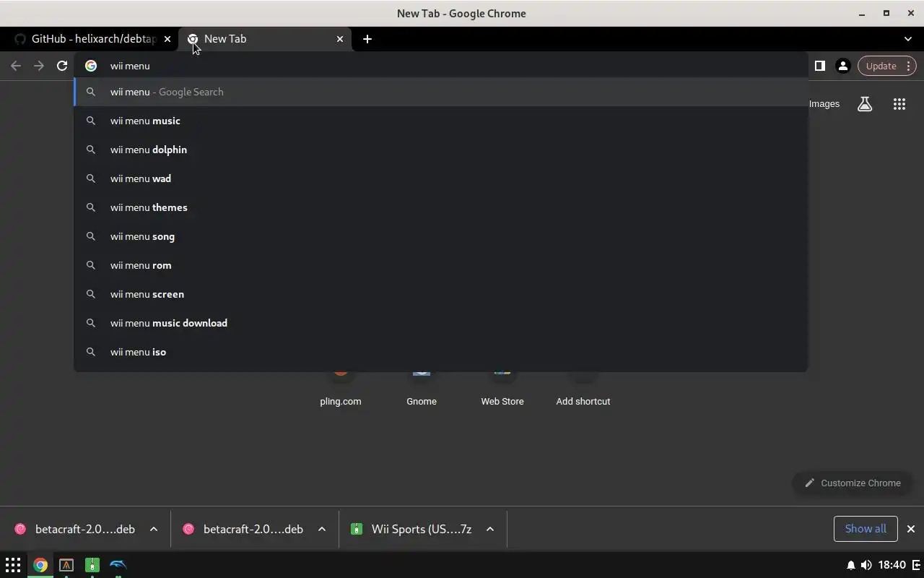Open the Wii Sports 7z download
This screenshot has width=924, height=578.
click(x=411, y=529)
